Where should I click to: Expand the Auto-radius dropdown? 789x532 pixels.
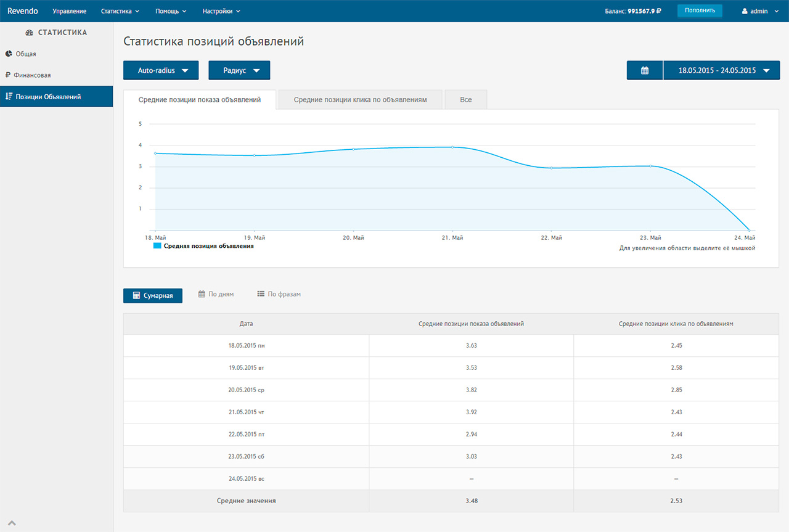coord(161,70)
